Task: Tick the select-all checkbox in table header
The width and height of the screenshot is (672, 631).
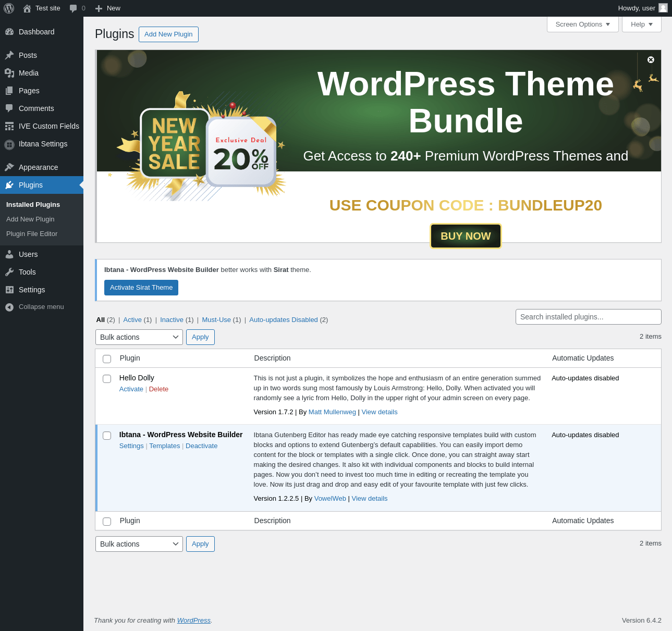Action: pos(107,359)
